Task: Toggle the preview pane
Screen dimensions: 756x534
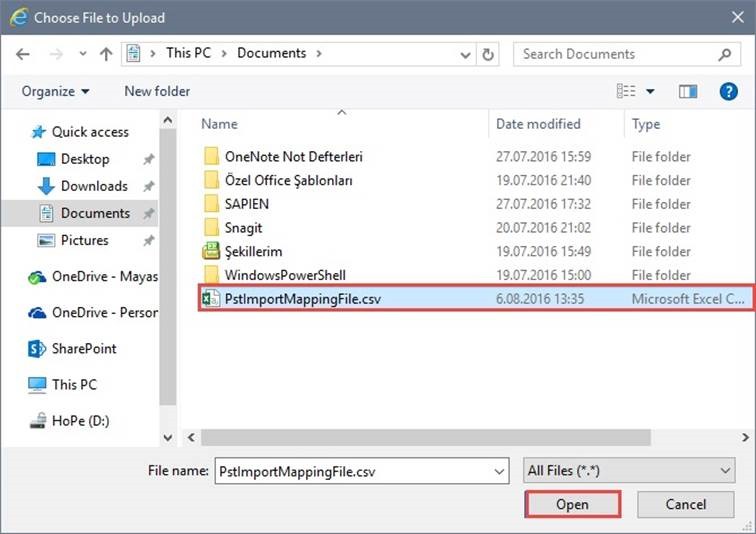Action: pos(688,91)
